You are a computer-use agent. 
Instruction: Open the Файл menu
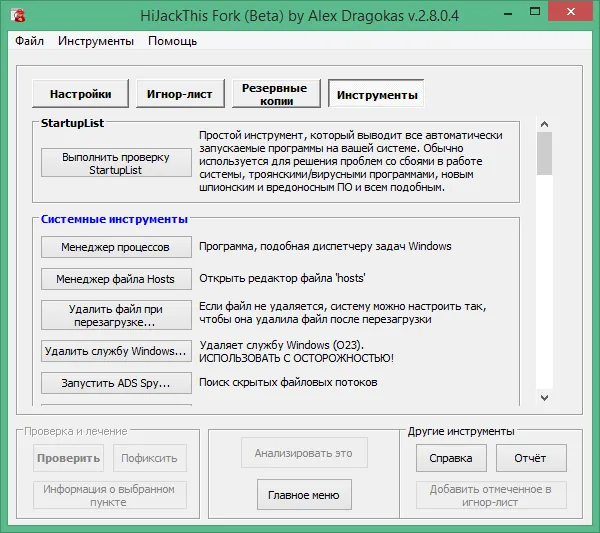29,41
